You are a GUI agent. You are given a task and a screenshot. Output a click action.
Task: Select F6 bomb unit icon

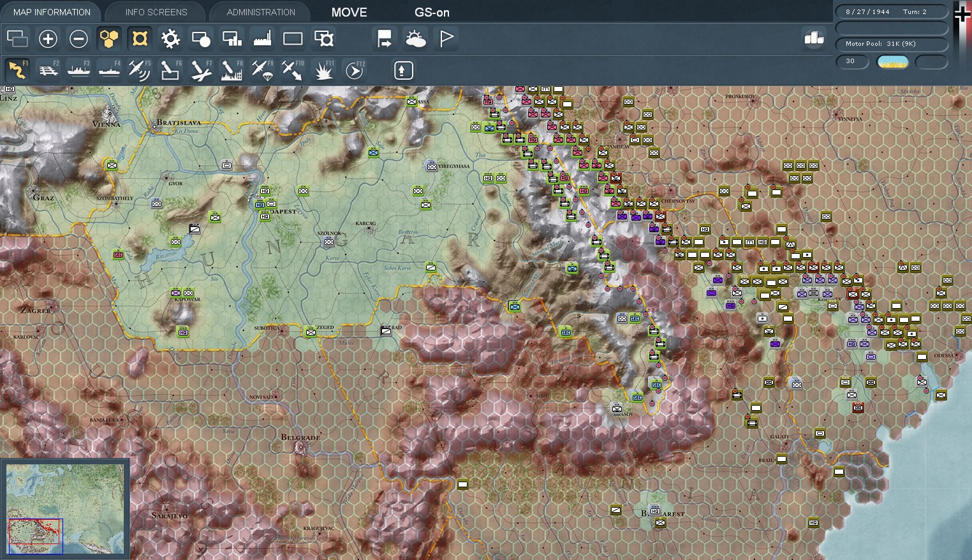click(170, 70)
